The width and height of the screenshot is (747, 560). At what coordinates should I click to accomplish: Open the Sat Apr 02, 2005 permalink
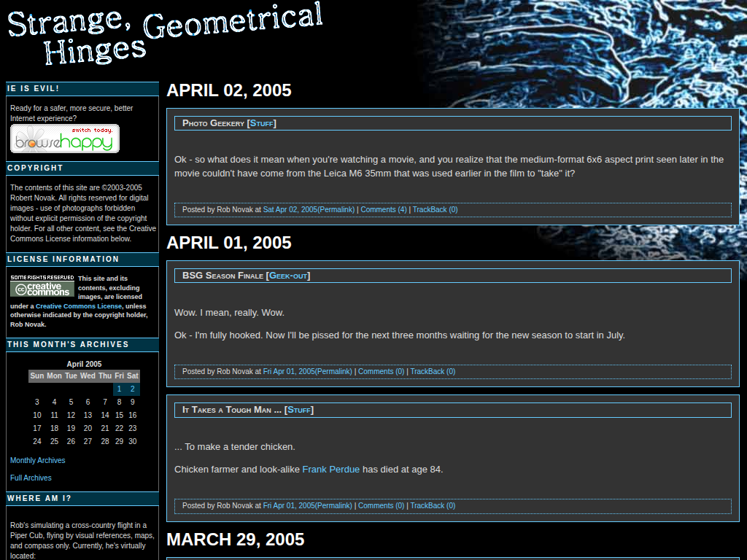(x=308, y=210)
